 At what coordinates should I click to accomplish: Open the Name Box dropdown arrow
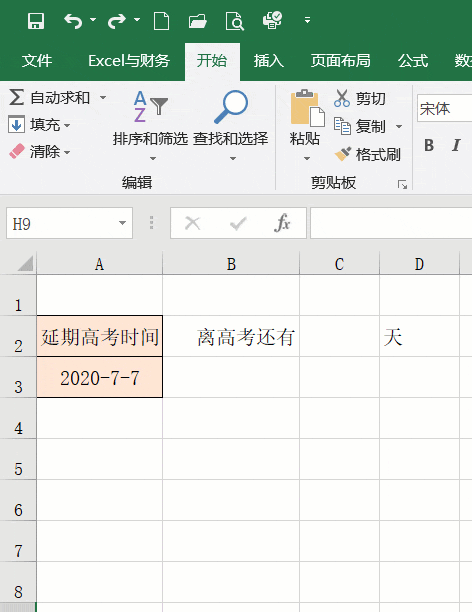point(122,223)
